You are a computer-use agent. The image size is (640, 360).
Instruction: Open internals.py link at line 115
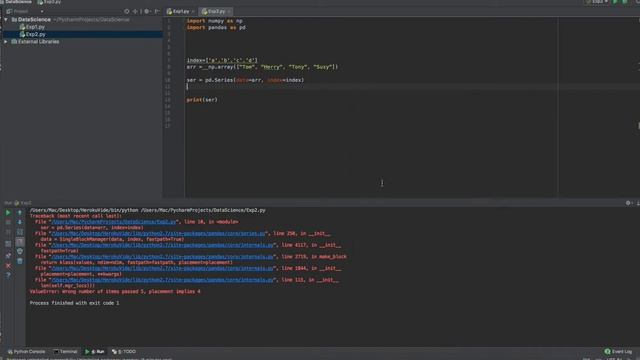[x=162, y=280]
